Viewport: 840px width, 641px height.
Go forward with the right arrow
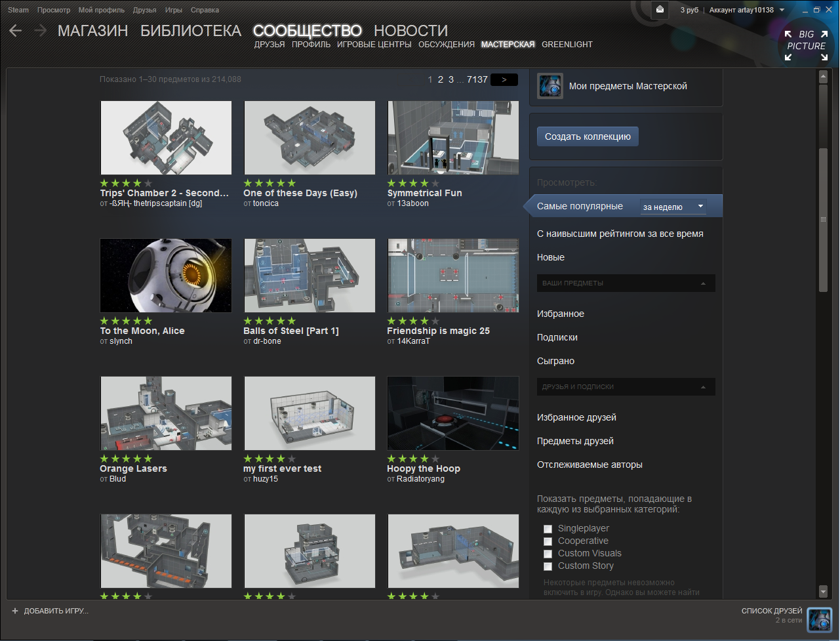(40, 31)
